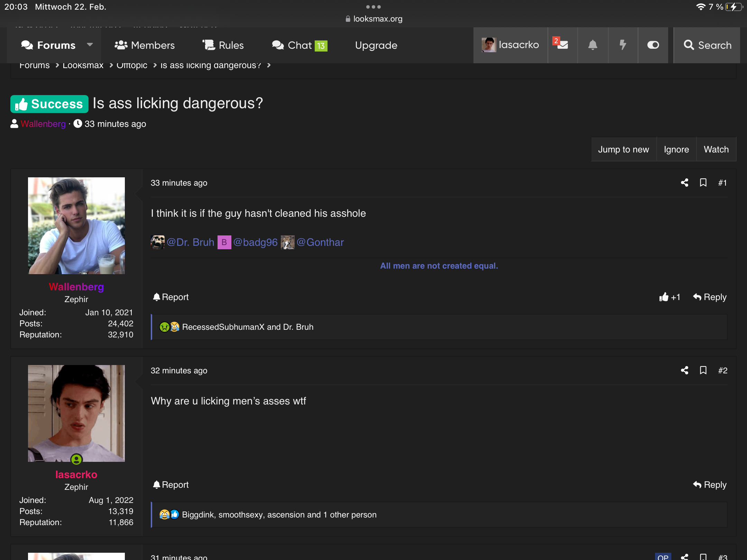The height and width of the screenshot is (560, 747).
Task: Click Jump to new button
Action: click(624, 149)
